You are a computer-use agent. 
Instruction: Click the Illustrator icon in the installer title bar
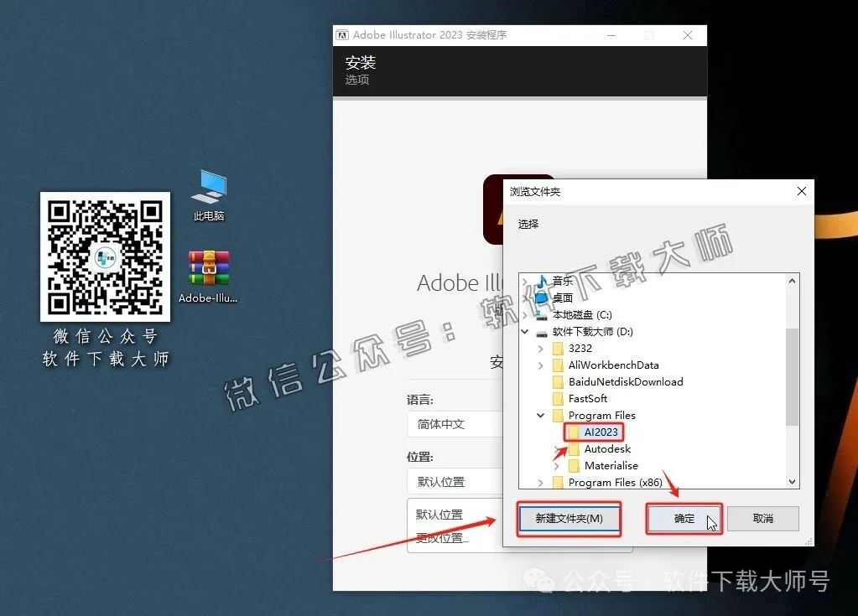(342, 34)
